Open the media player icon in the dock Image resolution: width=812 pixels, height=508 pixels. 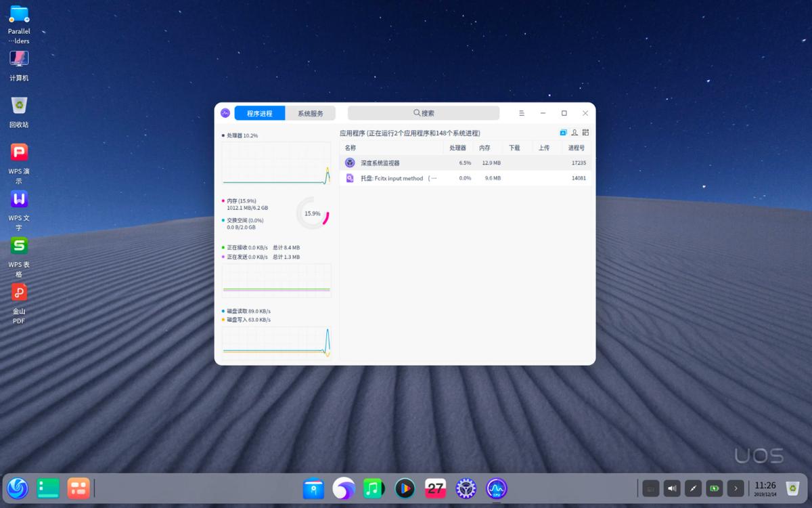tap(405, 488)
